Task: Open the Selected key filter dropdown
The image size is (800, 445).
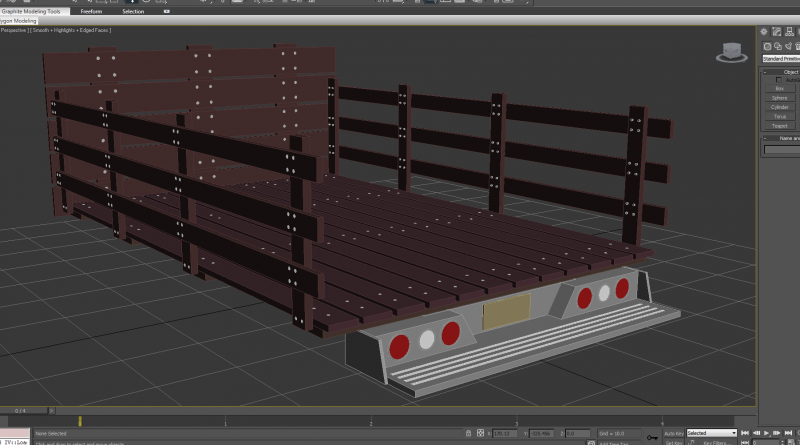Action: [712, 433]
